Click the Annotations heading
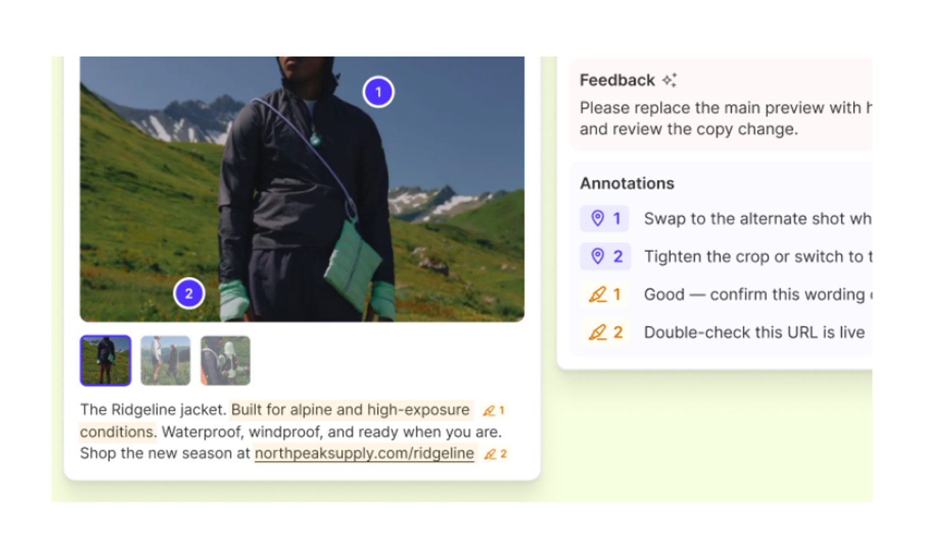Image resolution: width=944 pixels, height=560 pixels. click(627, 184)
